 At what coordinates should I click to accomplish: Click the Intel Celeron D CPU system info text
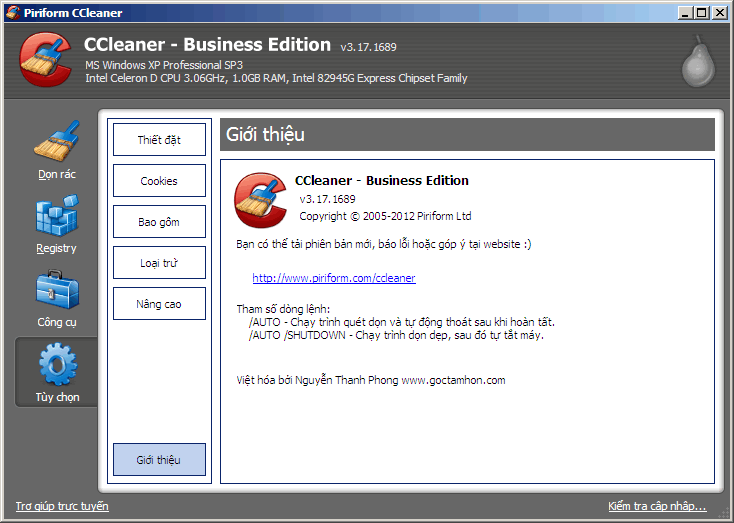(x=276, y=78)
